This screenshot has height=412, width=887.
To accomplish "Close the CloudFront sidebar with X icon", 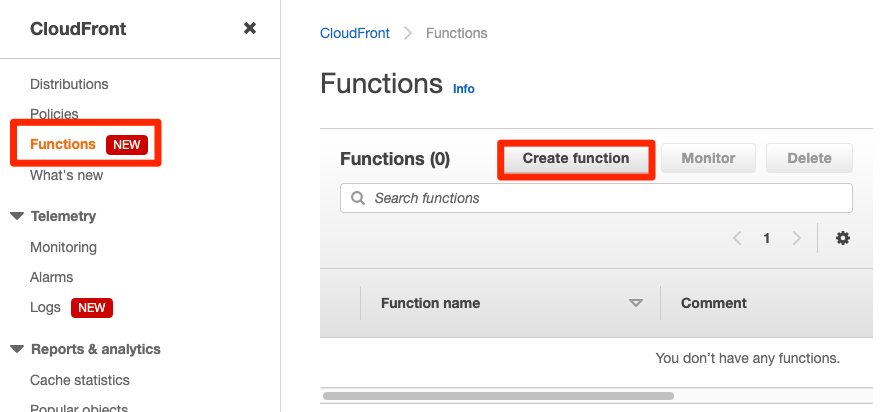I will pyautogui.click(x=249, y=28).
